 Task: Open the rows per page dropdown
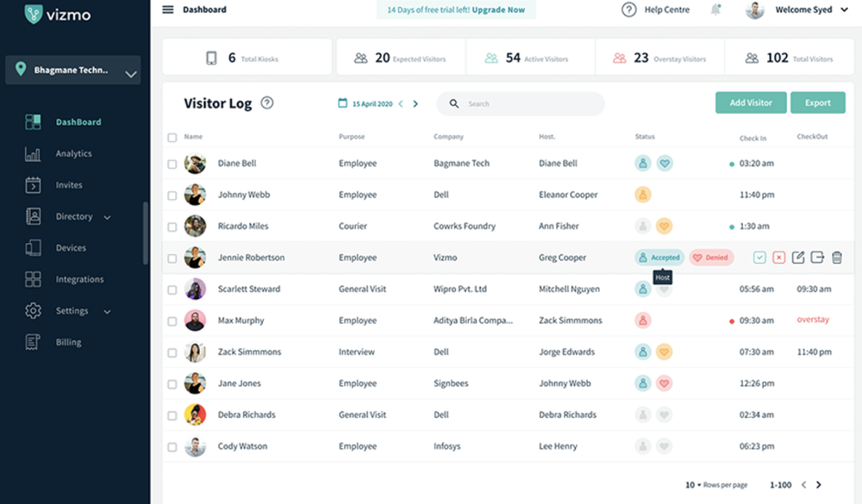point(693,485)
